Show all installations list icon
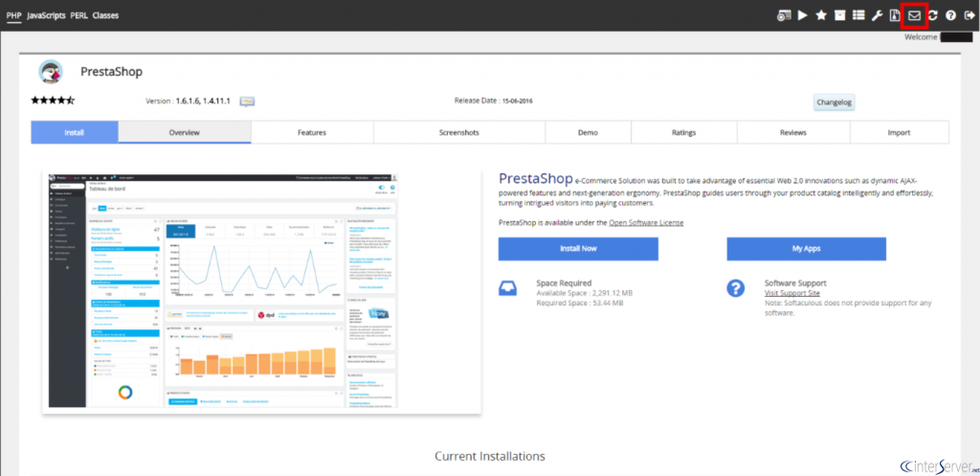This screenshot has width=980, height=476. pos(857,15)
